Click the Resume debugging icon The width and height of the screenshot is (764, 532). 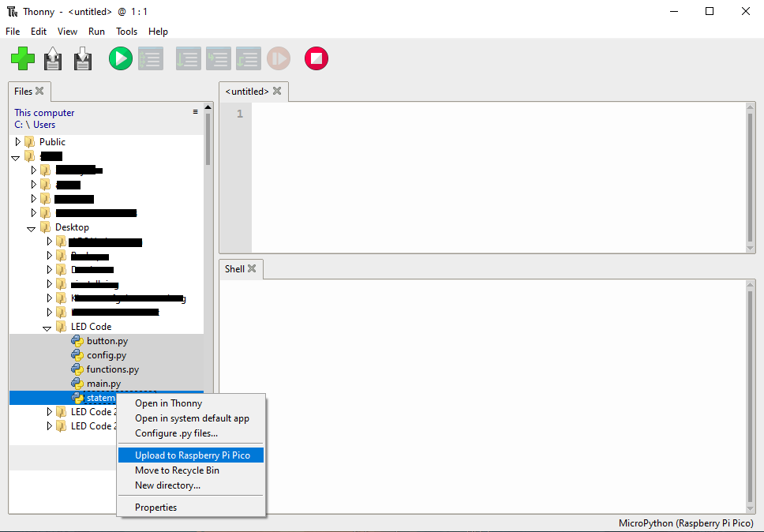point(279,58)
